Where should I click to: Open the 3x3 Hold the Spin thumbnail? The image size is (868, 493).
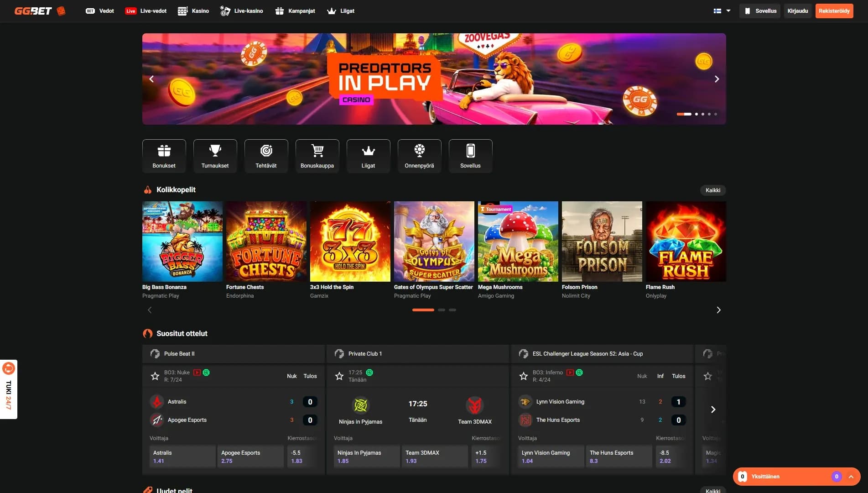[350, 241]
